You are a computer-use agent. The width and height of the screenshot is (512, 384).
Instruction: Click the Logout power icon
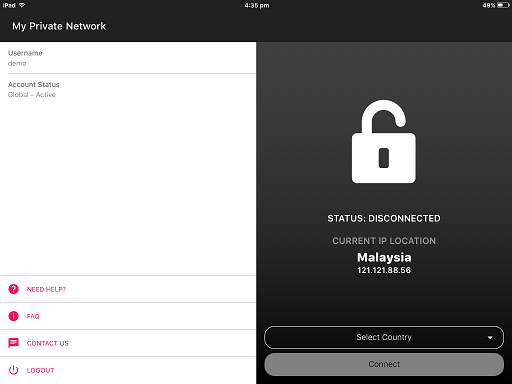14,370
